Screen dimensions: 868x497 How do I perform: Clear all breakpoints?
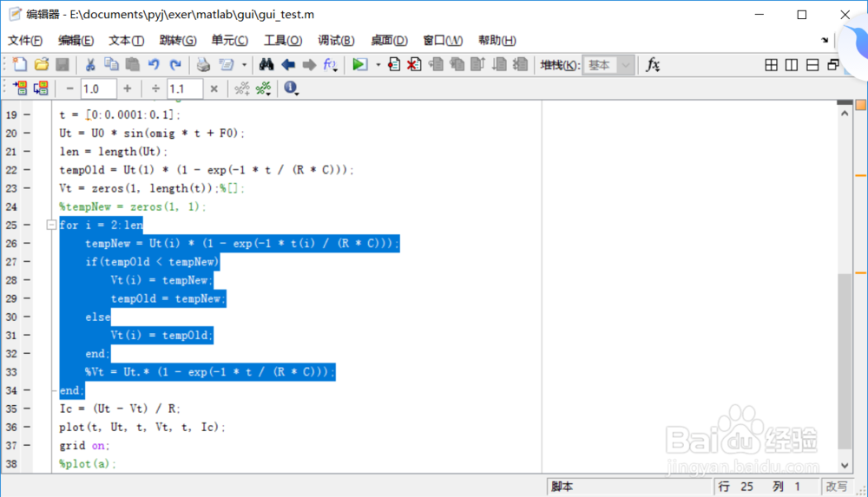414,65
